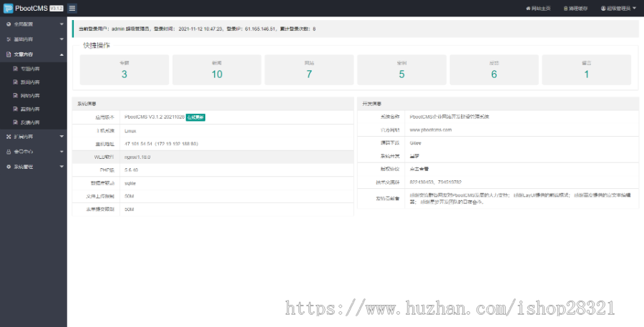644x327 pixels.
Task: Select the 系统名称 value text
Action: coord(449,117)
